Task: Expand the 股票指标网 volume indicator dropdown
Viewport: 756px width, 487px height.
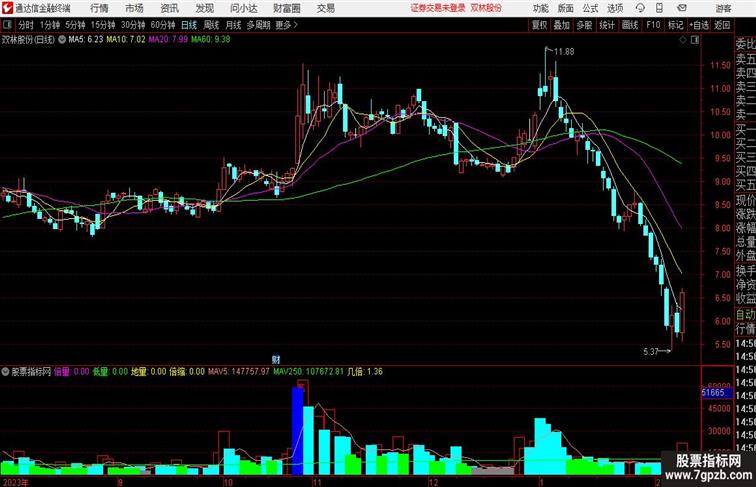Action: [x=5, y=372]
